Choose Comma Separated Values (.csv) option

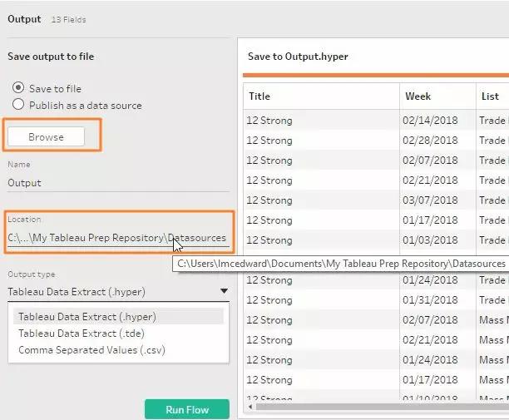pos(91,350)
